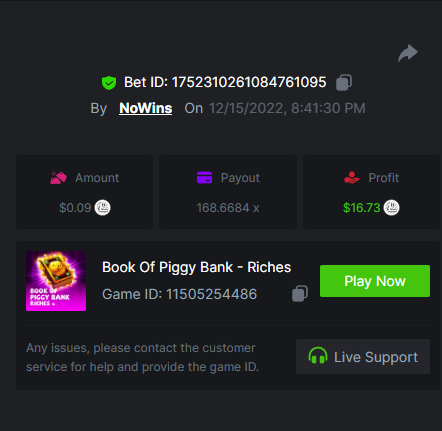The width and height of the screenshot is (442, 431).
Task: Click the Play Now button
Action: click(x=375, y=281)
